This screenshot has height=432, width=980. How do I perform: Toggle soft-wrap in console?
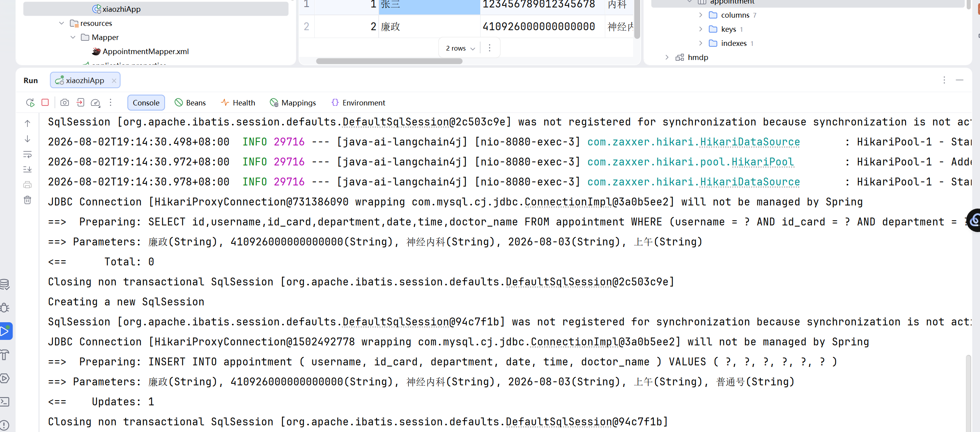27,154
